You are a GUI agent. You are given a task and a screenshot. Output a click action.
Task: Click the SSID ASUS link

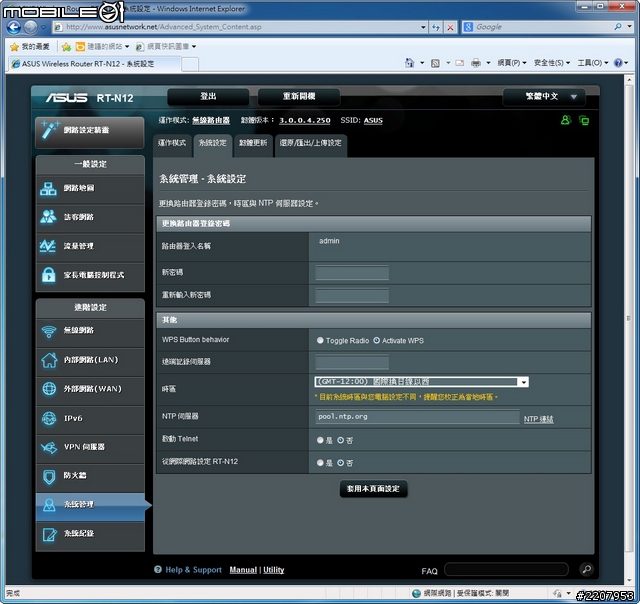pos(373,121)
